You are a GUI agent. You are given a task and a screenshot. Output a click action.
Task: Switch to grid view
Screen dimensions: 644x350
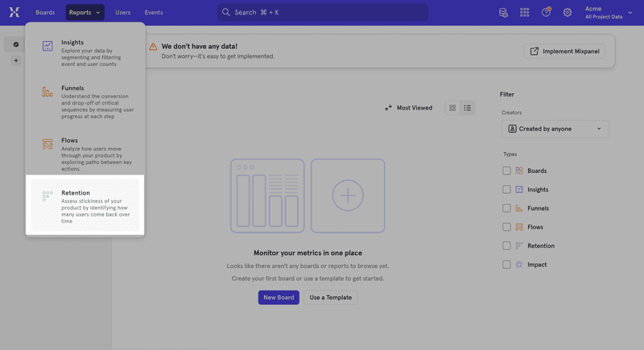click(x=452, y=108)
